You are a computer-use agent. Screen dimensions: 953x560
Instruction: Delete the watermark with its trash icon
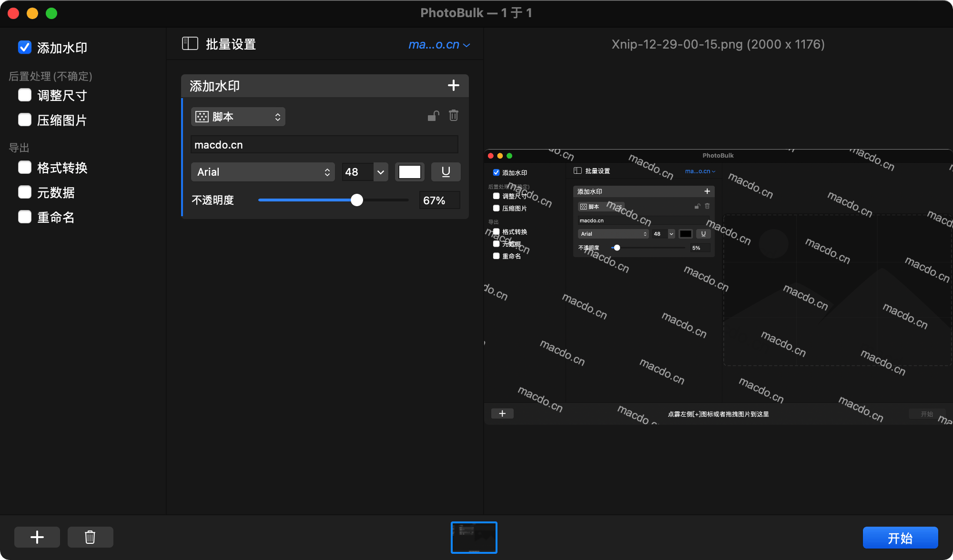[x=453, y=116]
